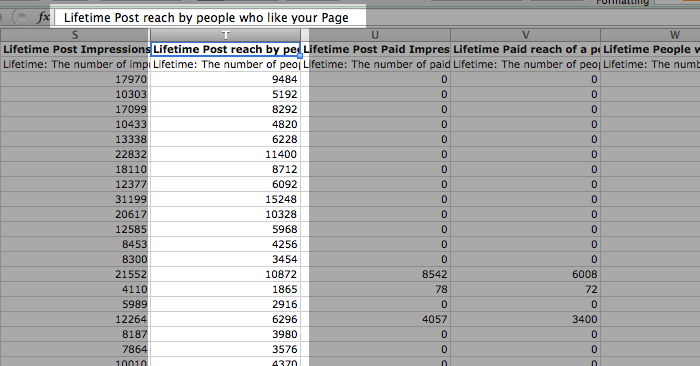700x366 pixels.
Task: Select the cell with value 5192
Action: (225, 94)
